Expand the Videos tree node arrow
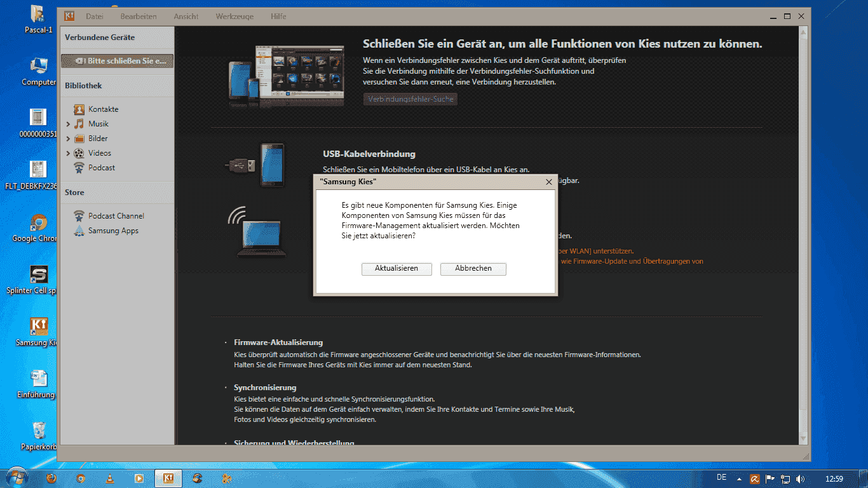Viewport: 868px width, 488px height. [68, 154]
